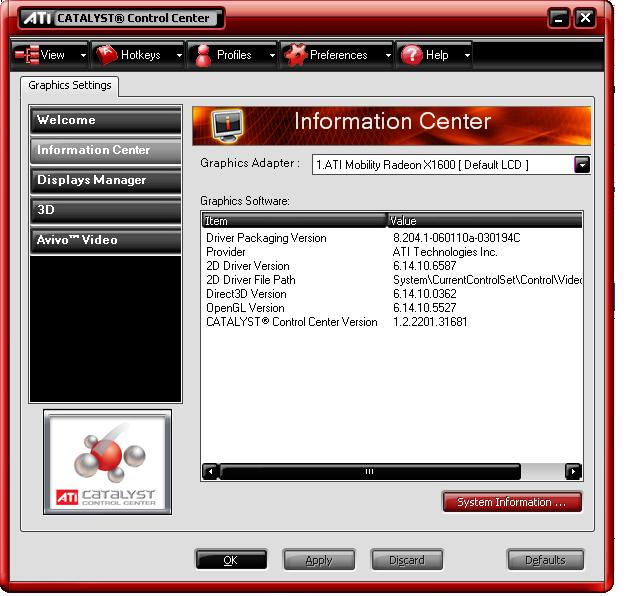The width and height of the screenshot is (640, 596).
Task: Click value 1.2.2201.31681
Action: pos(430,322)
